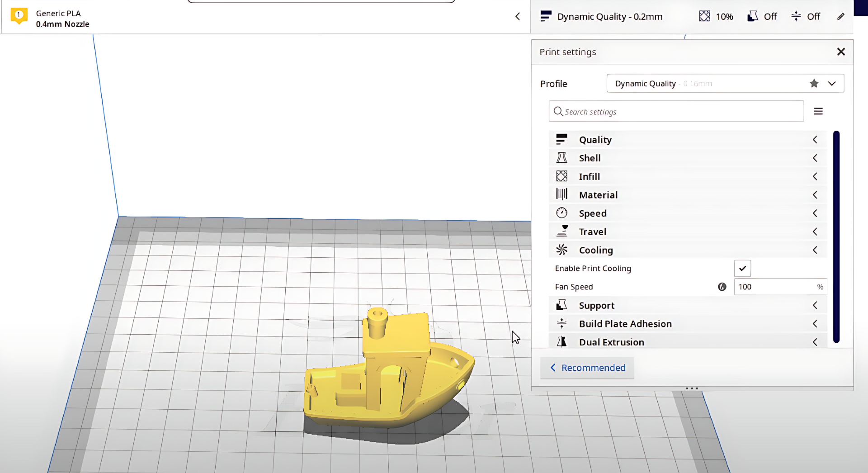Open the Profile dropdown
Image resolution: width=868 pixels, height=473 pixels.
click(x=832, y=84)
